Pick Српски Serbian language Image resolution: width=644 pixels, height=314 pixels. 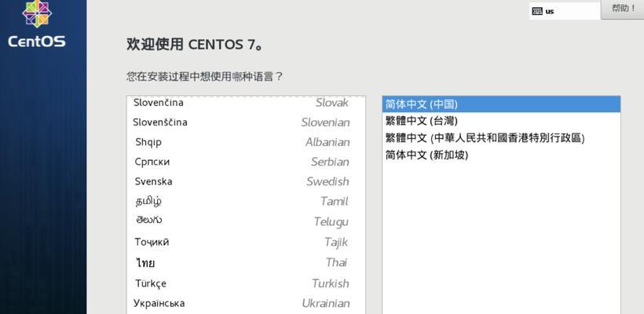coord(246,162)
